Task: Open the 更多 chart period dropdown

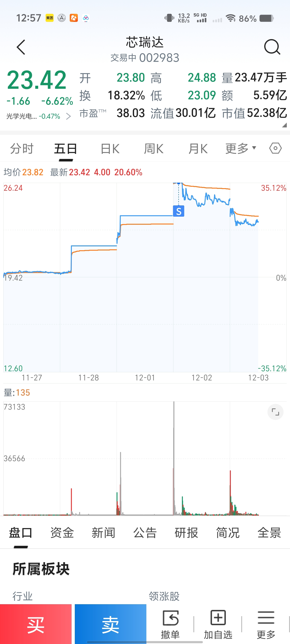Action: point(241,149)
